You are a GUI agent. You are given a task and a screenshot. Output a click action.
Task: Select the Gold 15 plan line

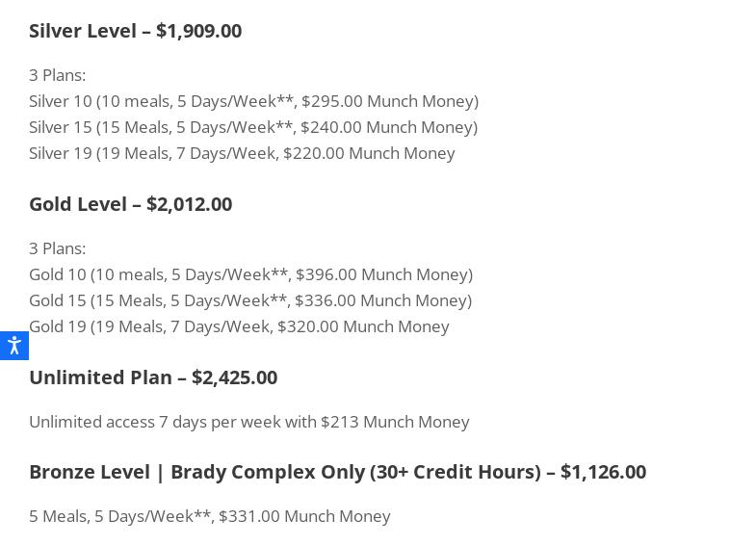click(x=250, y=300)
